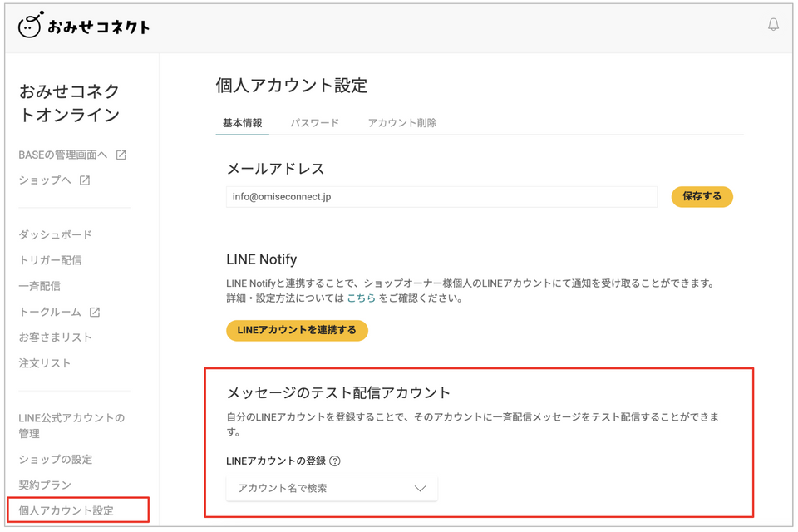Select 個人アカウント設定 in sidebar
The width and height of the screenshot is (798, 532).
(x=66, y=510)
